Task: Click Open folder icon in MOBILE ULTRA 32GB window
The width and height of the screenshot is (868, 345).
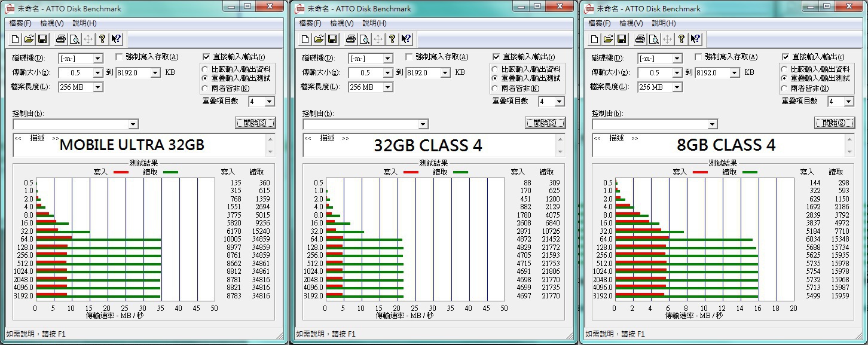Action: pos(29,39)
